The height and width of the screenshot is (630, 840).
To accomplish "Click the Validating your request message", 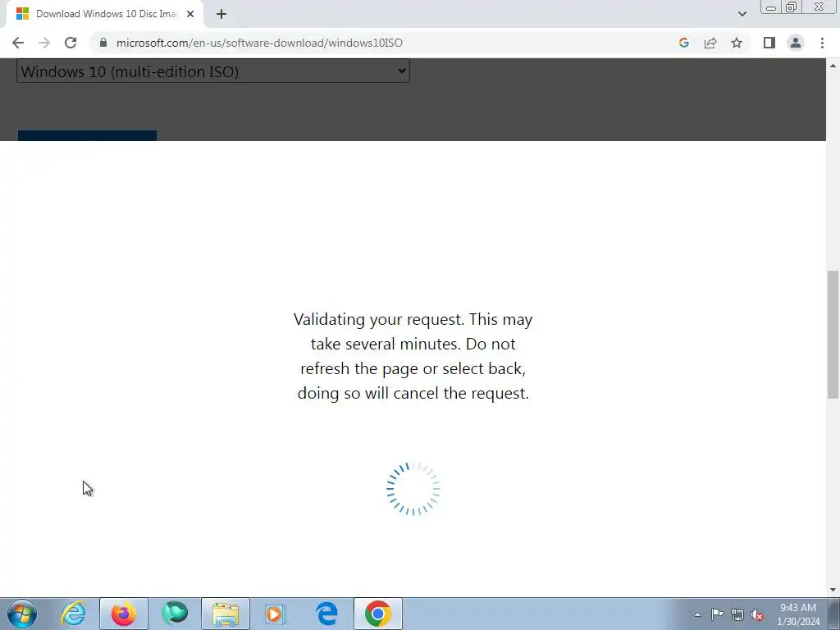I will click(413, 356).
